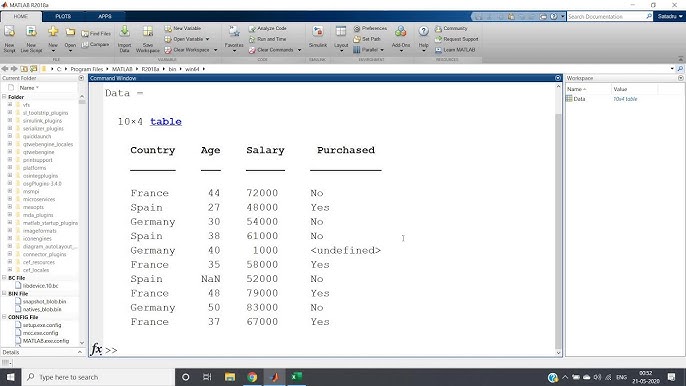
Task: Launch Simulink from the toolstrip
Action: click(318, 32)
